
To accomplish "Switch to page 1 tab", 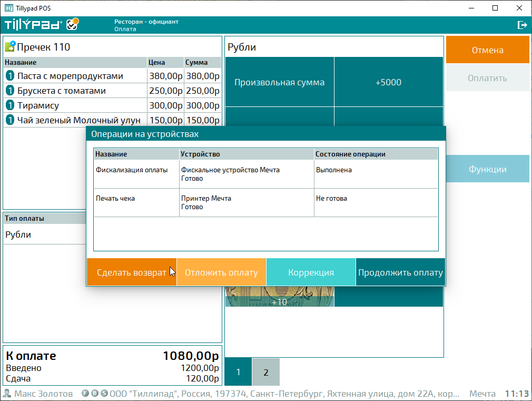I will point(238,373).
